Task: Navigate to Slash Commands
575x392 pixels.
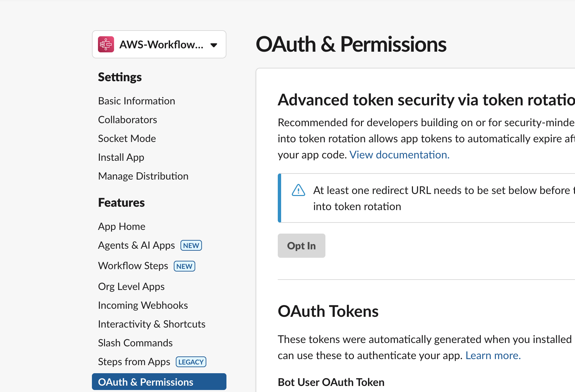Action: (135, 343)
